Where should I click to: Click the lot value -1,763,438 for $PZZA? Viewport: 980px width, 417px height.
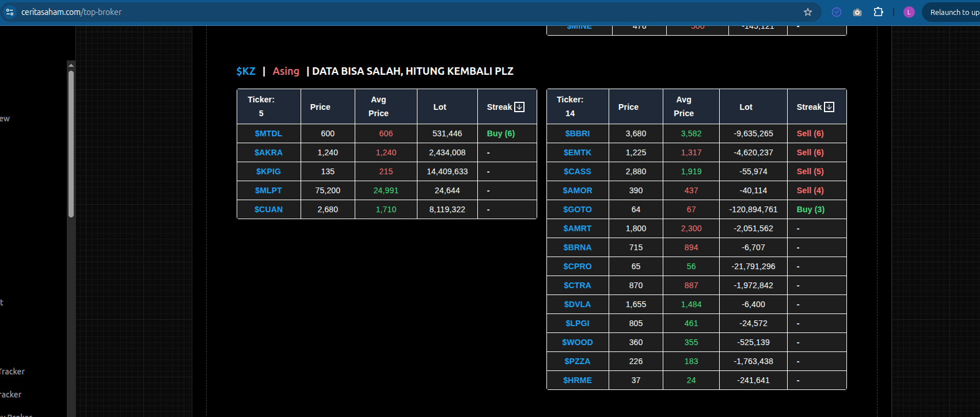[753, 361]
